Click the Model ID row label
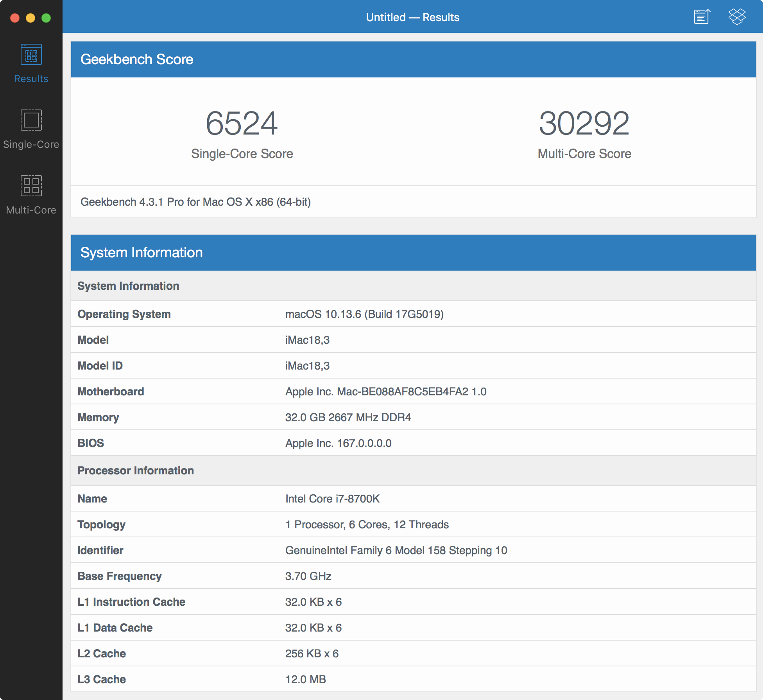The height and width of the screenshot is (700, 763). point(100,366)
